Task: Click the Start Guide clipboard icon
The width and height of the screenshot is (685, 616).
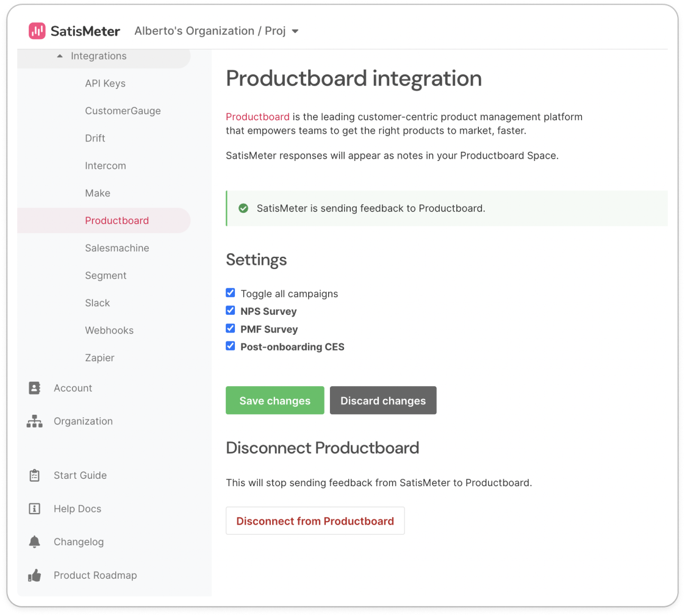Action: coord(35,475)
